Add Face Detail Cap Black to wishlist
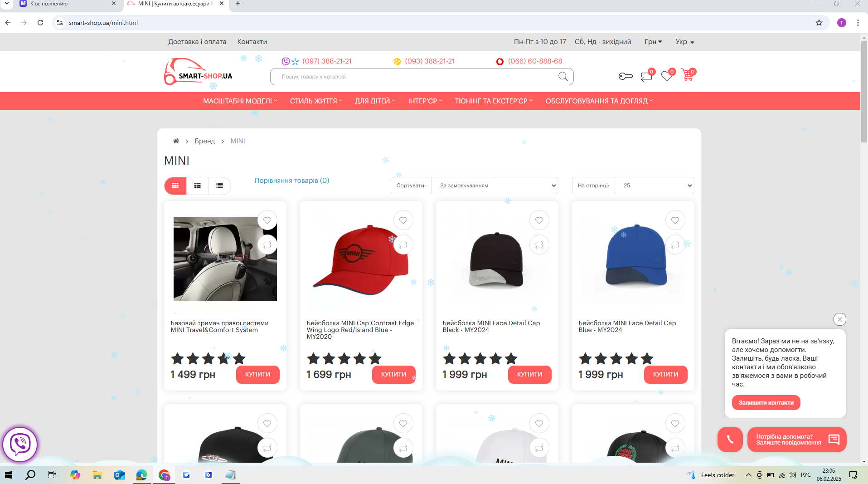The width and height of the screenshot is (868, 484). click(539, 220)
